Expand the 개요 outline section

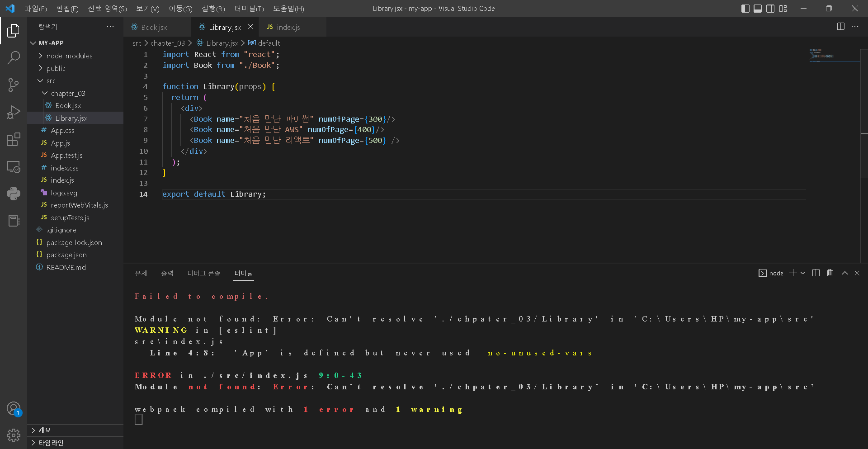(75, 430)
